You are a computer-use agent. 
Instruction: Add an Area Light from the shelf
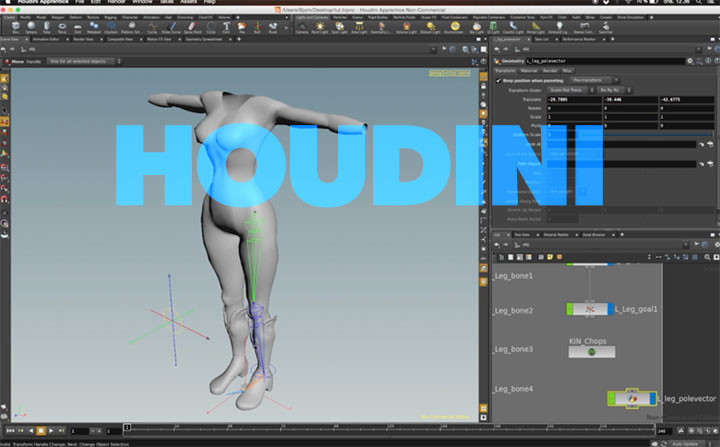(x=359, y=28)
